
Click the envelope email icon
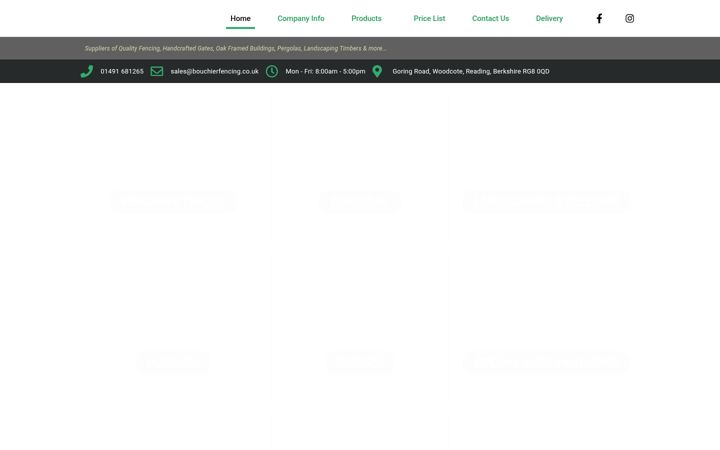(157, 71)
